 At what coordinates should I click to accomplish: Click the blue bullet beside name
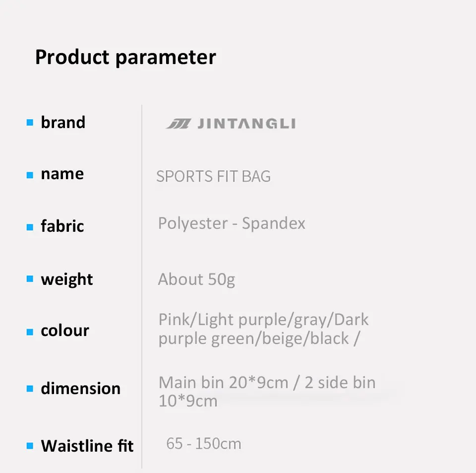point(30,175)
